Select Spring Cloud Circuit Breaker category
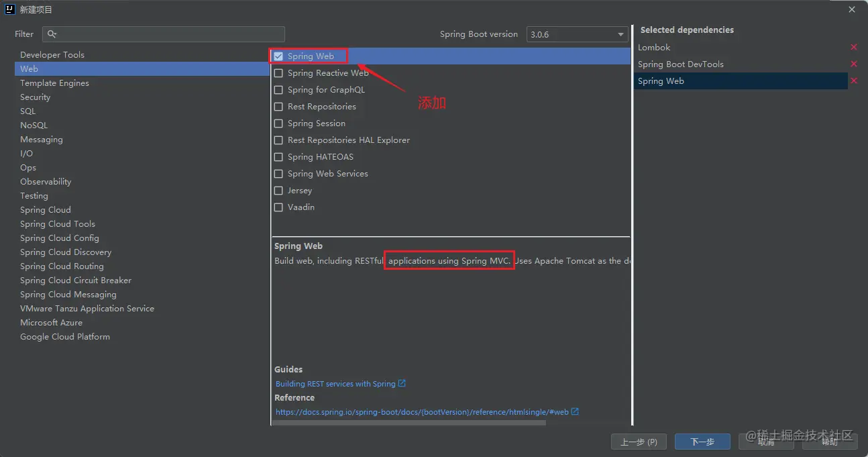Viewport: 868px width, 457px height. [x=142, y=281]
